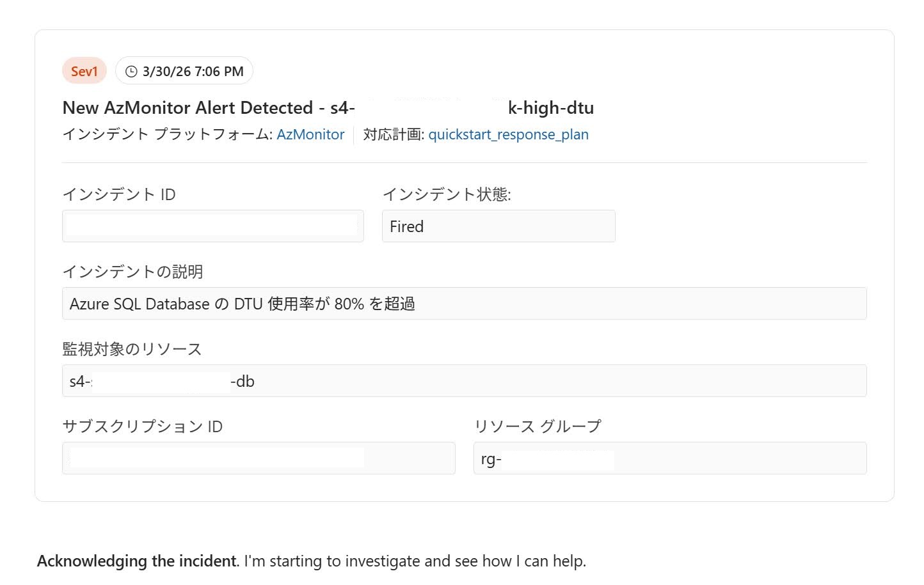Click the 3/30/26 7:06 PM timestamp text
The height and width of the screenshot is (585, 924).
[193, 72]
